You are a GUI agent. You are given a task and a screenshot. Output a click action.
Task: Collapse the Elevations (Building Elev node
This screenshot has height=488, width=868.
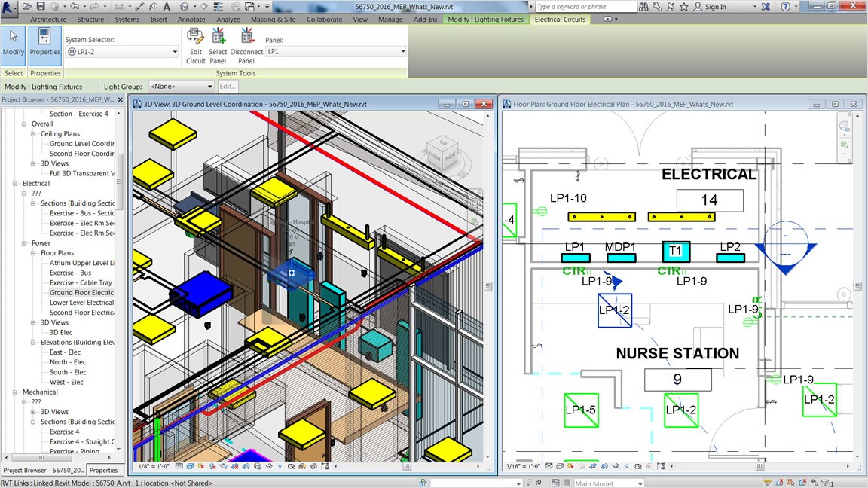(32, 343)
